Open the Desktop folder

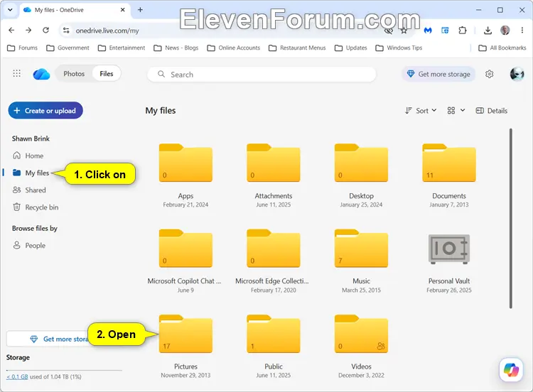pos(361,163)
